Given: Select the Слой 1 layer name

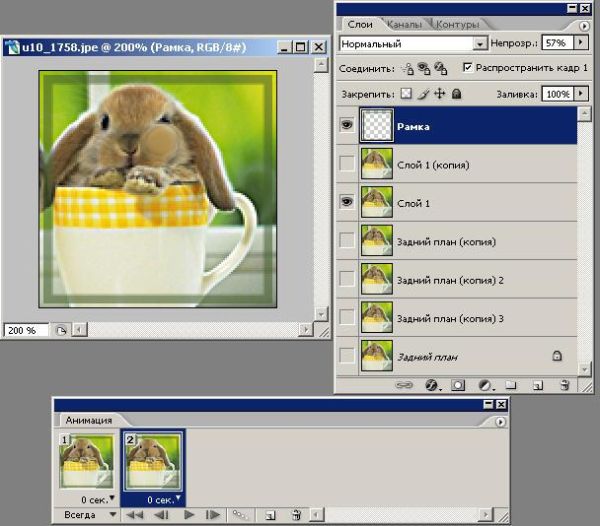Looking at the screenshot, I should pos(413,204).
